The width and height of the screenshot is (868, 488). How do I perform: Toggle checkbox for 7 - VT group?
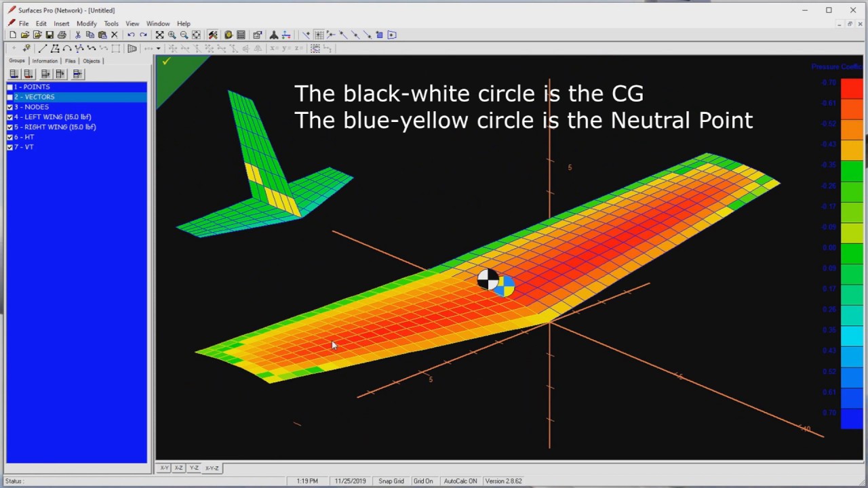[10, 146]
